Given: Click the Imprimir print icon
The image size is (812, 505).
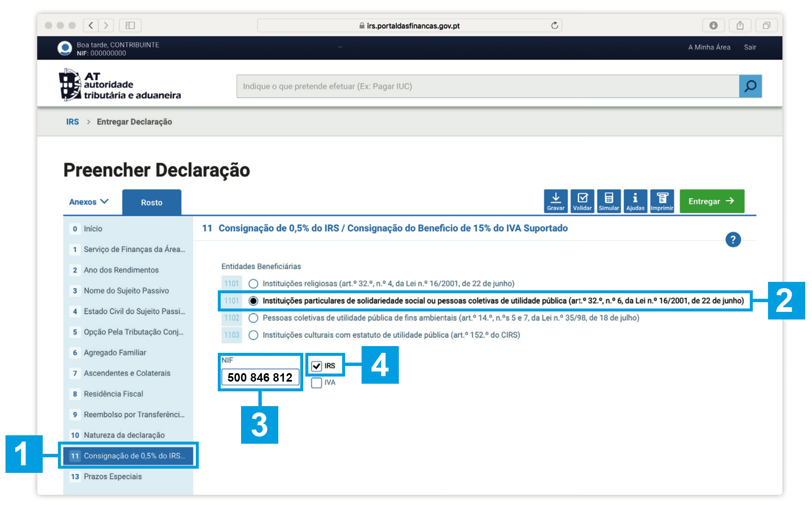Looking at the screenshot, I should point(662,201).
